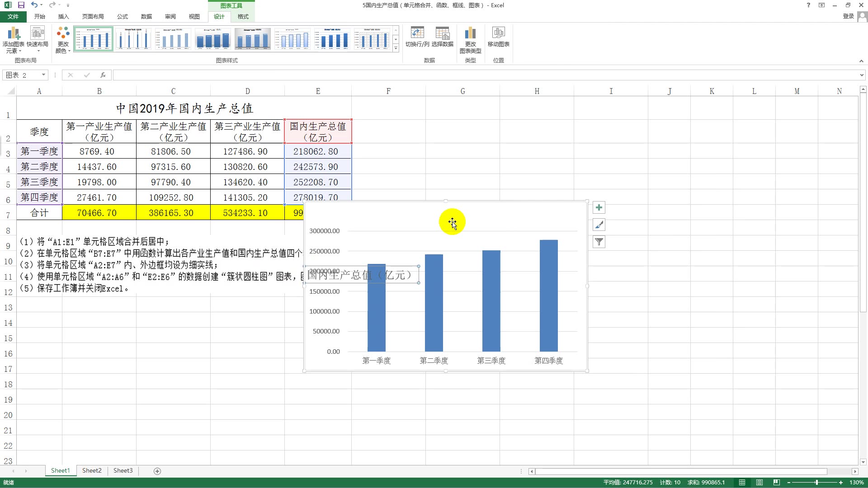Viewport: 868px width, 488px height.
Task: Switch to the 页面布局 (Page Layout) tab
Action: click(93, 16)
